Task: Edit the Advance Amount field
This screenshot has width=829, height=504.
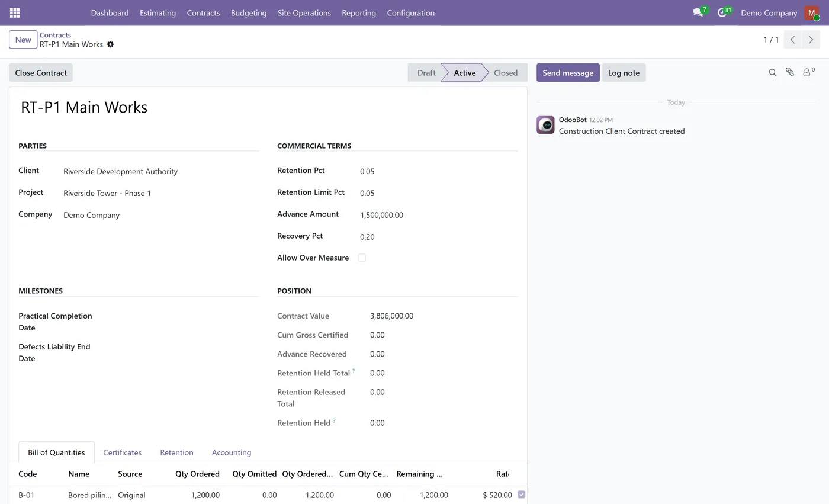Action: tap(438, 215)
